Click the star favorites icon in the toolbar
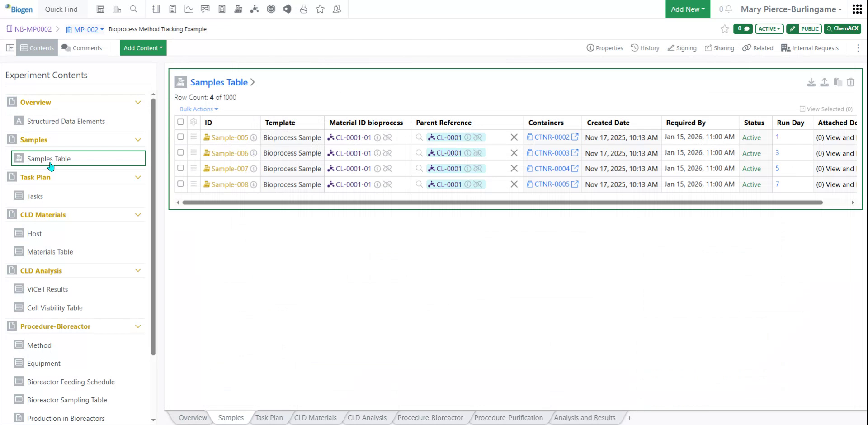This screenshot has height=425, width=868. click(x=320, y=9)
